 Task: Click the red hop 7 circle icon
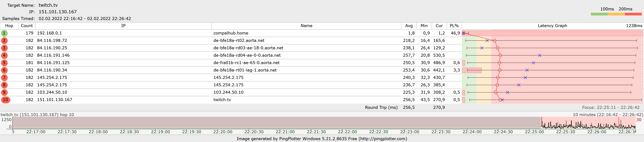pos(4,78)
